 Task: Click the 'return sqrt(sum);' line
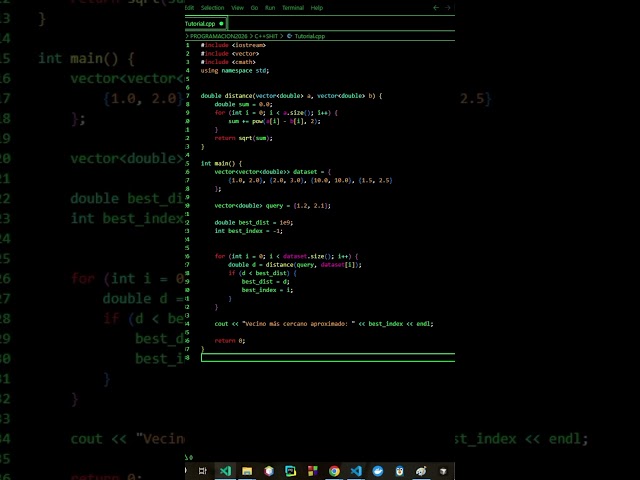click(243, 138)
